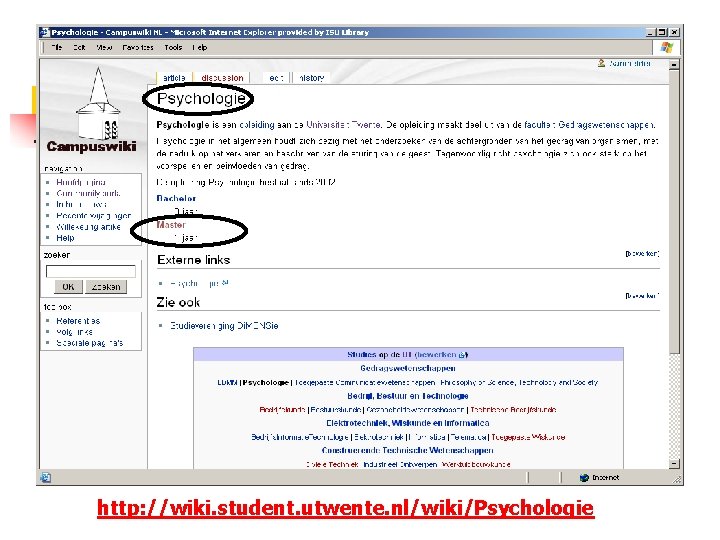Click bewerken next to Zie ook
This screenshot has height=540, width=720.
(642, 296)
